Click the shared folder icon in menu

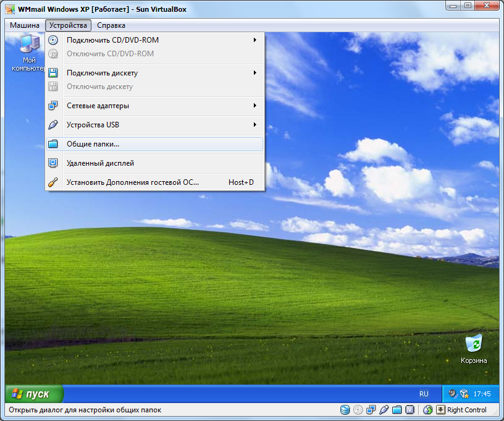(53, 144)
